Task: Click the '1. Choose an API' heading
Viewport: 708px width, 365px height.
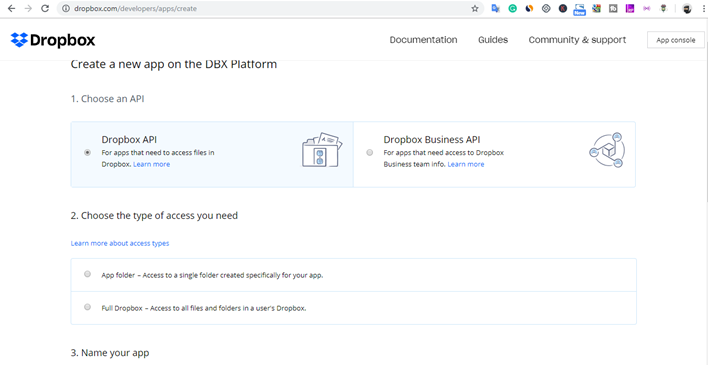Action: [107, 98]
